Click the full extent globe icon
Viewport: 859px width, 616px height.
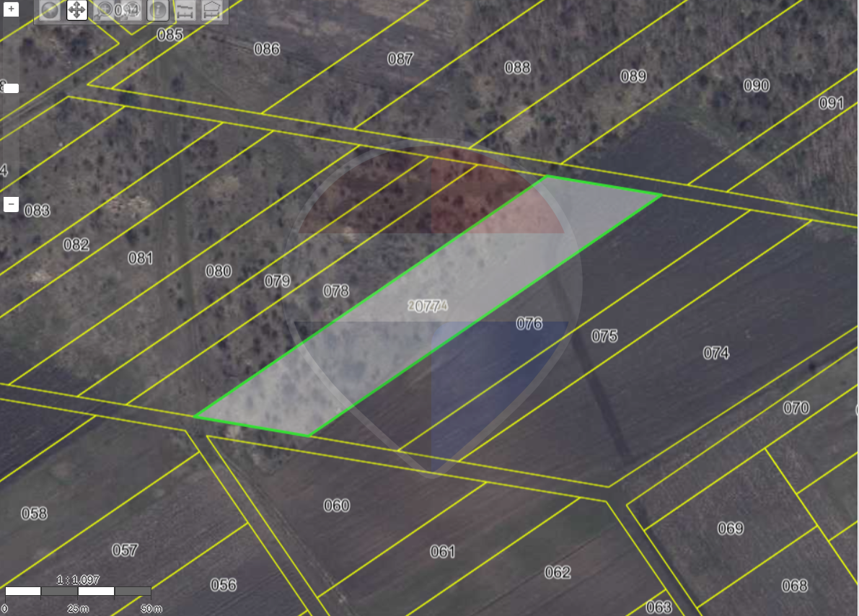click(50, 10)
